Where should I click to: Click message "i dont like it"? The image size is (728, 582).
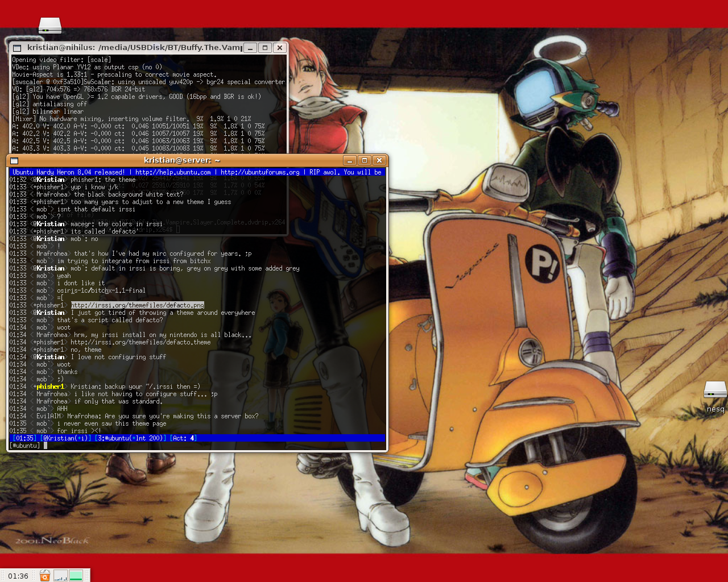tap(81, 283)
